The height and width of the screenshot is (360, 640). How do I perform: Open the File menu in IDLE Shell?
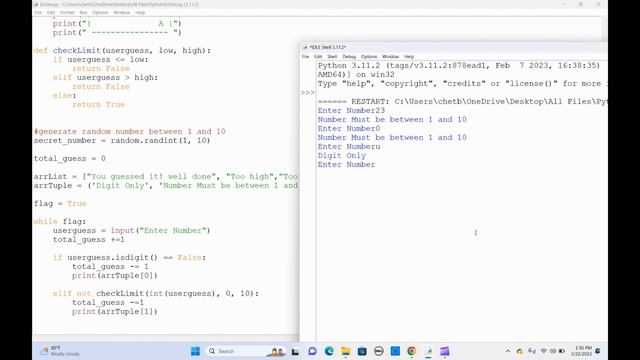pos(305,57)
